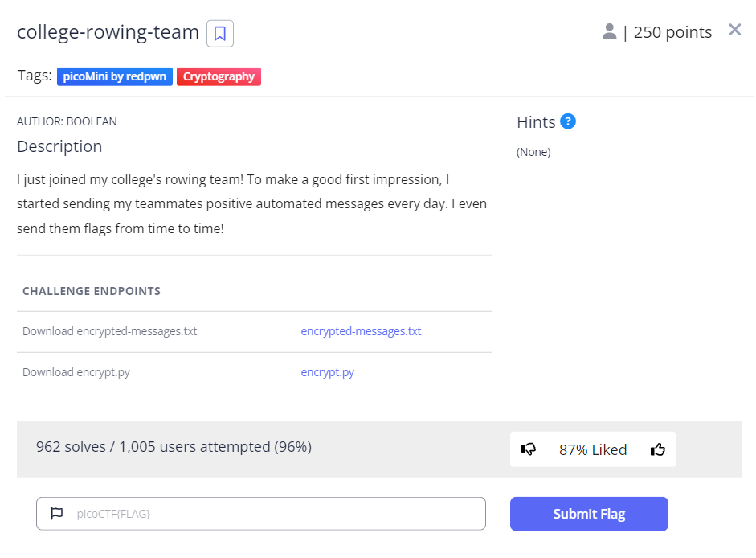
Task: Close the challenge dialog
Action: pyautogui.click(x=734, y=31)
